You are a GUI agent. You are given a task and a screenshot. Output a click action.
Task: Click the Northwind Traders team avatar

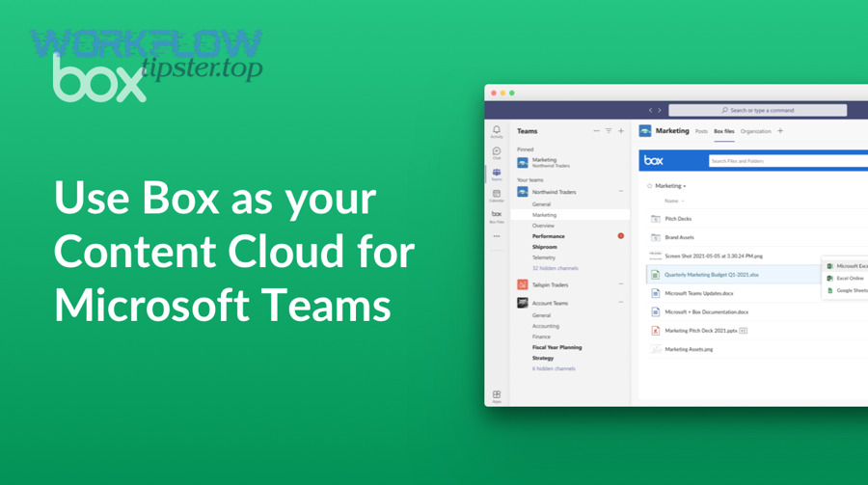tap(523, 192)
